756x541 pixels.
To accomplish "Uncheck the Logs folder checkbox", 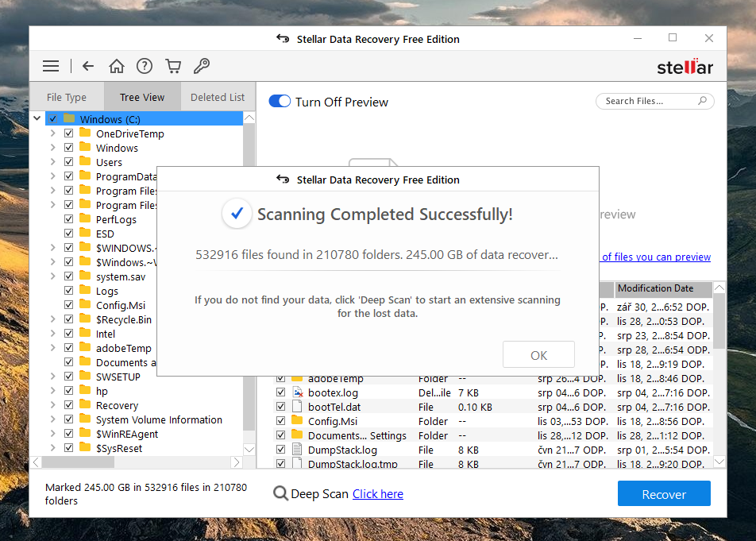I will 68,290.
